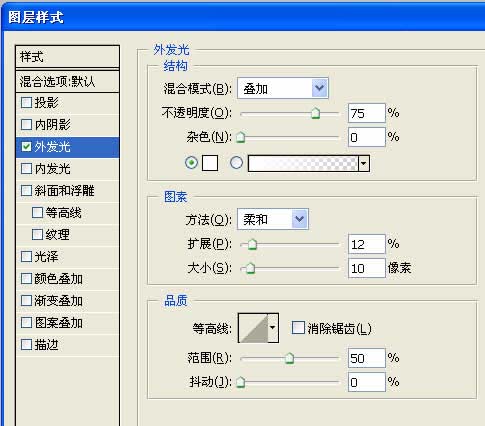Enable the 图案叠加 pattern overlay checkbox

point(26,323)
